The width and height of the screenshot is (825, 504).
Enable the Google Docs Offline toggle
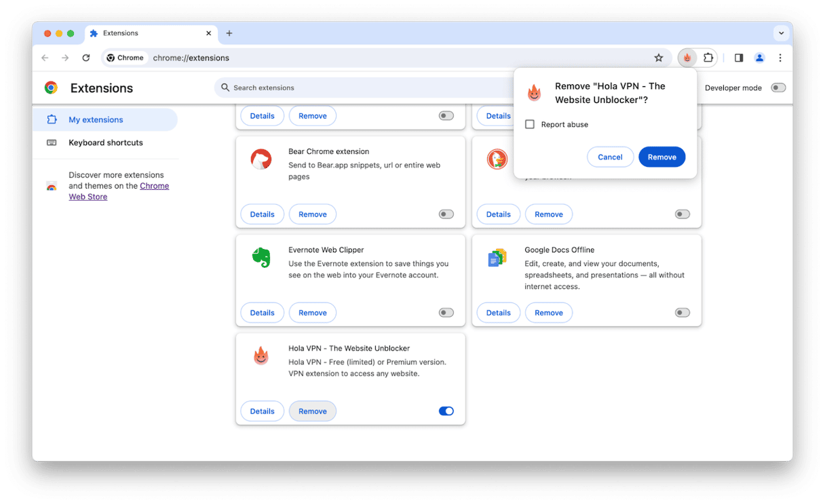(682, 313)
